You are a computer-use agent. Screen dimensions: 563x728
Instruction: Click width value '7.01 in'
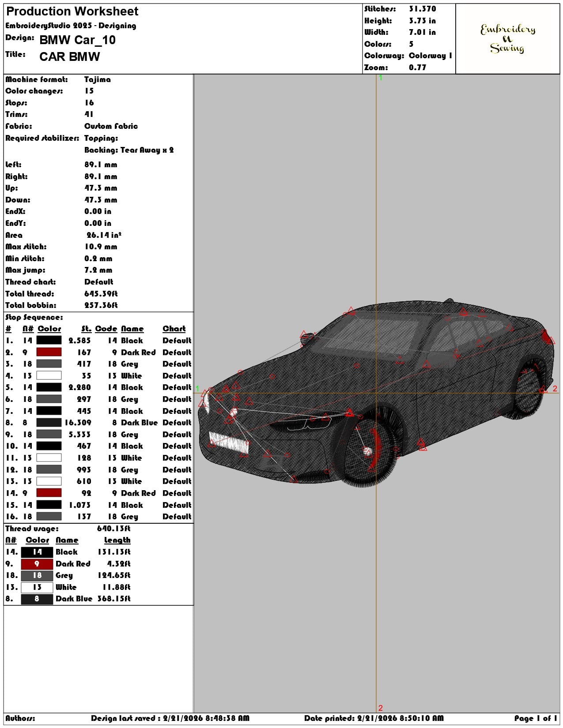click(x=422, y=32)
